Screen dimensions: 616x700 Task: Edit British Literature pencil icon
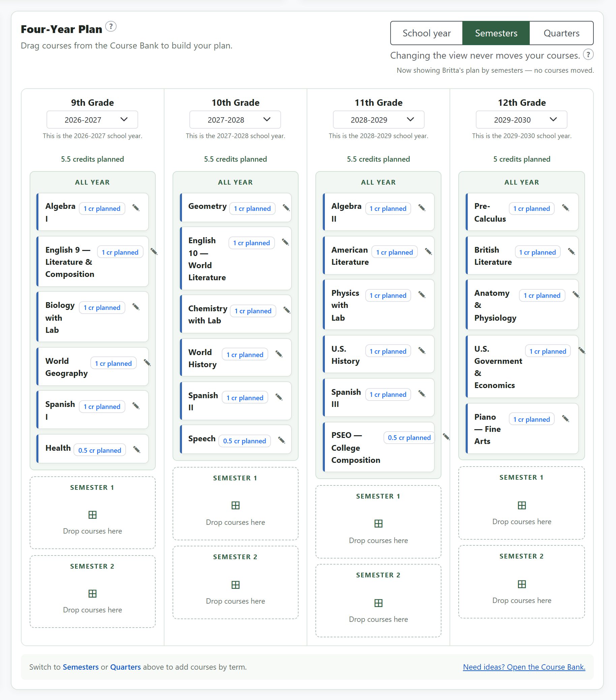point(572,252)
